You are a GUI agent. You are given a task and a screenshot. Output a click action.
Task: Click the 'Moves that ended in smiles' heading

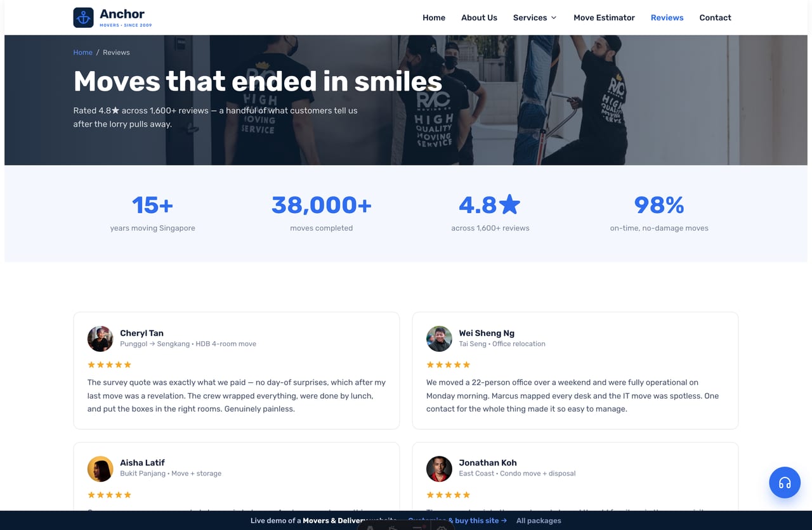tap(258, 81)
